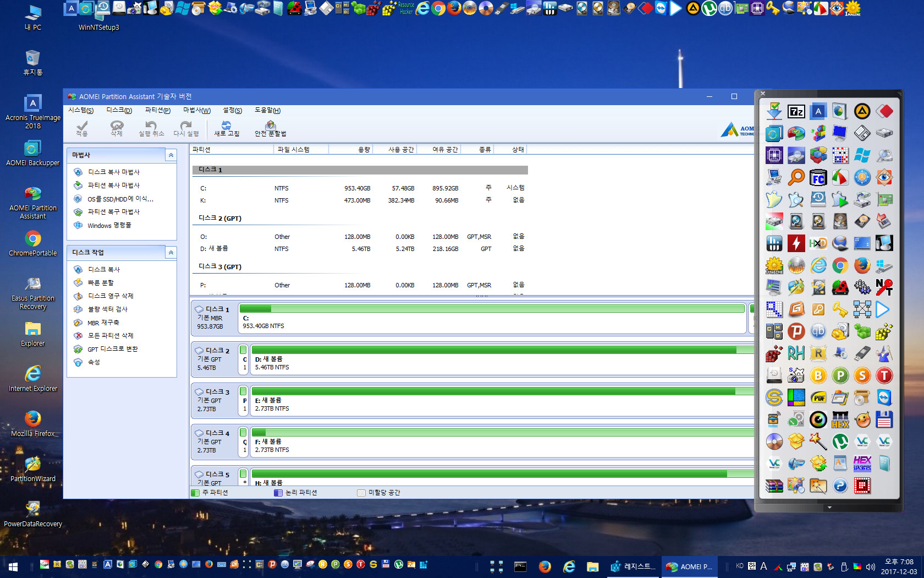
Task: Open the yellow PDF reader icon
Action: pyautogui.click(x=818, y=398)
